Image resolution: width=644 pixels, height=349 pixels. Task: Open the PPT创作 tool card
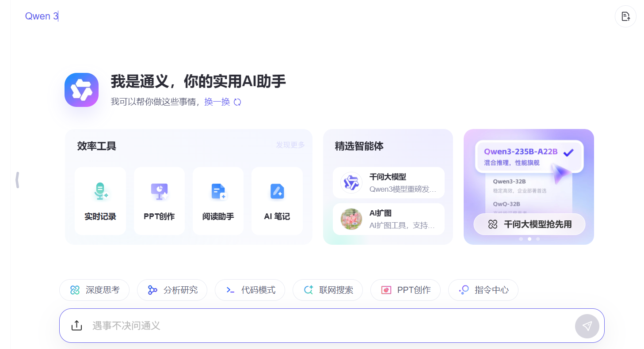pyautogui.click(x=159, y=201)
